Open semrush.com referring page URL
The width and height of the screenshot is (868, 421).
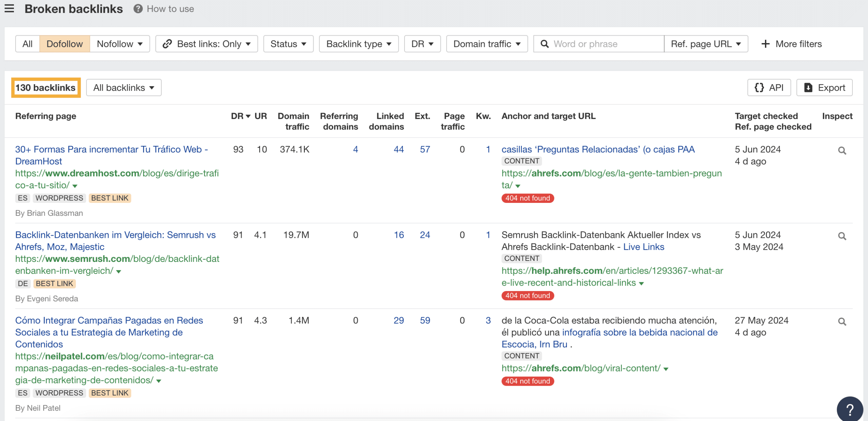117,265
